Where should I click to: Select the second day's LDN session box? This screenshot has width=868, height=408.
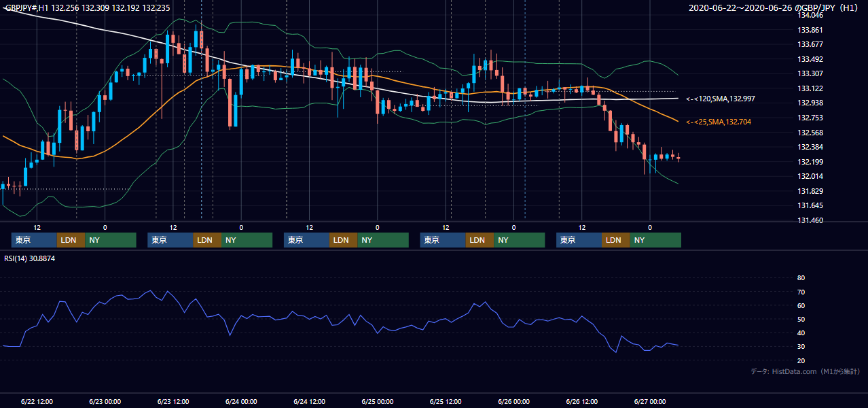(x=207, y=240)
